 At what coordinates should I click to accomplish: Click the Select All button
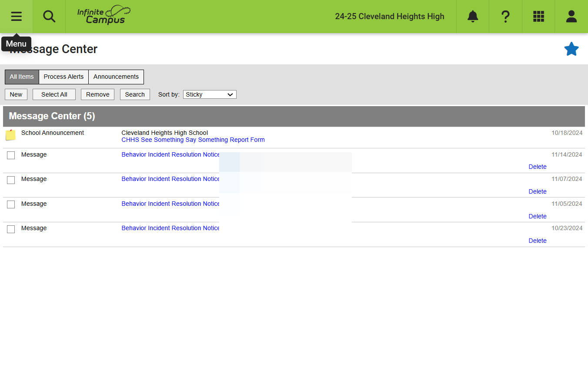click(x=54, y=94)
